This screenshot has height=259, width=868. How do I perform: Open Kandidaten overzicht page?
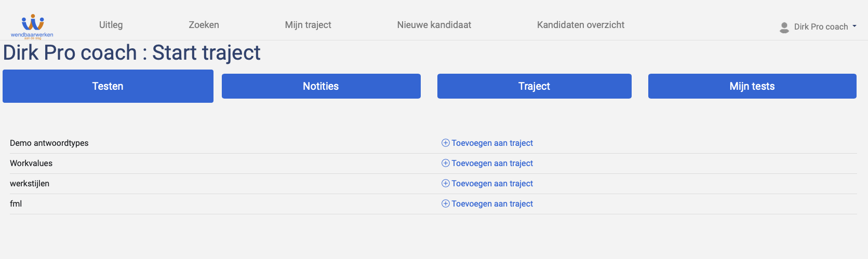point(581,25)
